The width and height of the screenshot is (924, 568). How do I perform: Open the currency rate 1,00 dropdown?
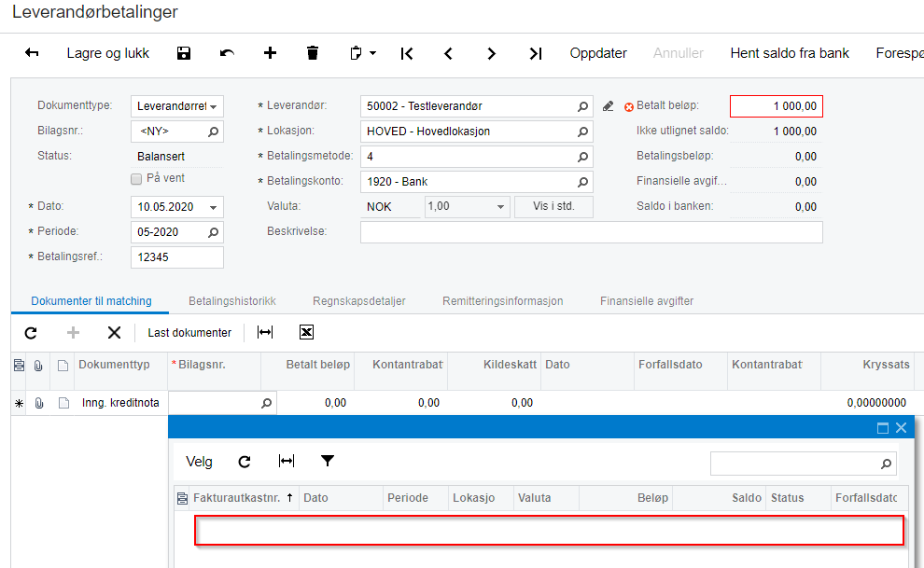click(500, 207)
